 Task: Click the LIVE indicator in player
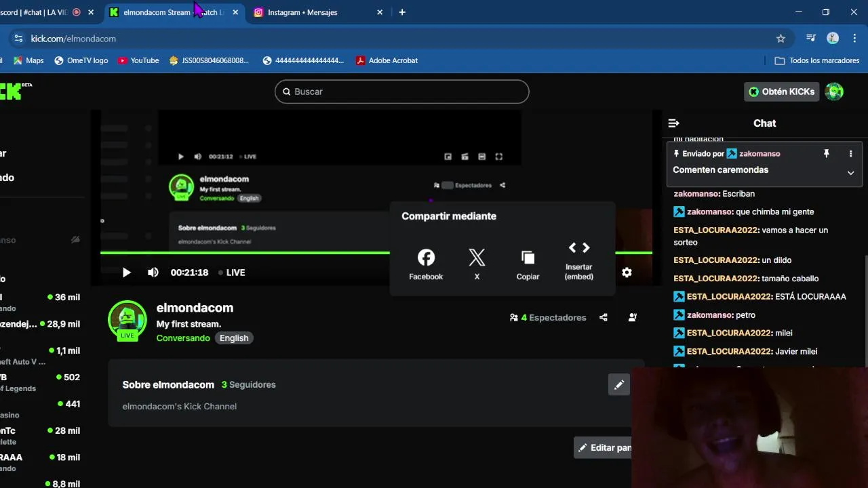coord(231,272)
